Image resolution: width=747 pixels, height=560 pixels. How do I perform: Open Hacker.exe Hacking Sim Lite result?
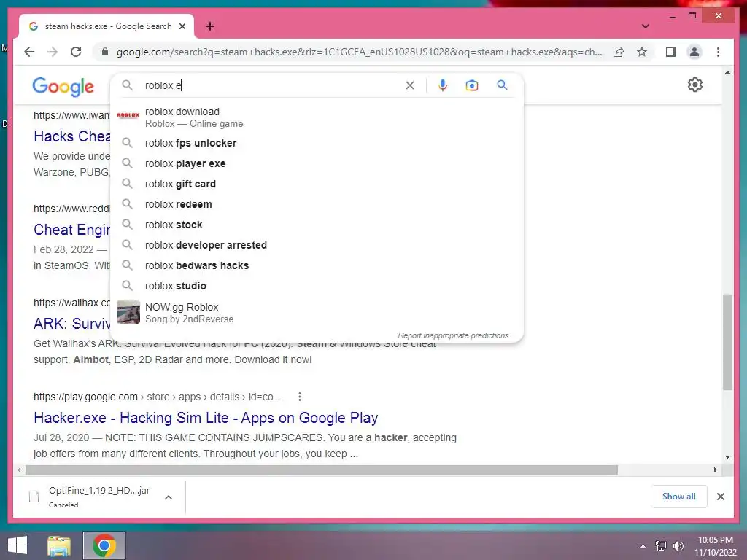pos(205,418)
